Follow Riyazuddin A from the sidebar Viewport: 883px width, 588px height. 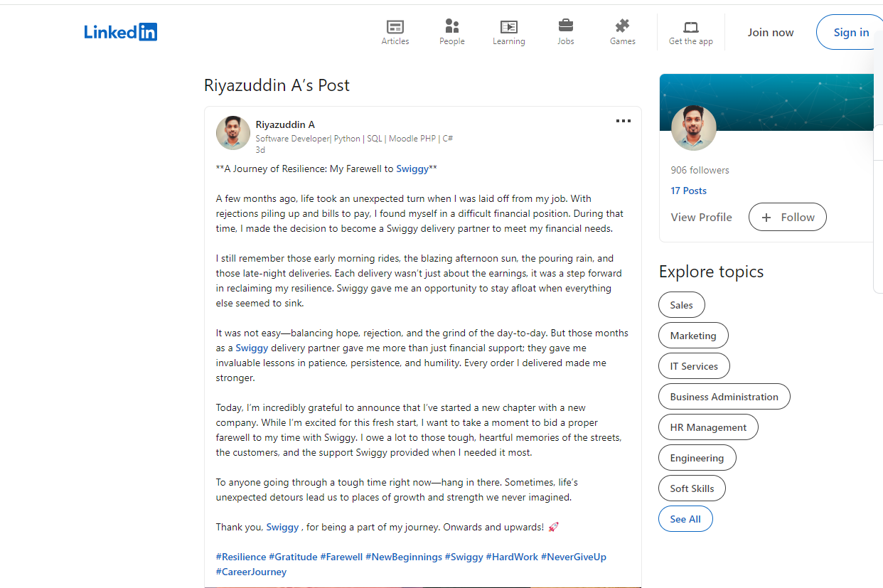coord(787,218)
